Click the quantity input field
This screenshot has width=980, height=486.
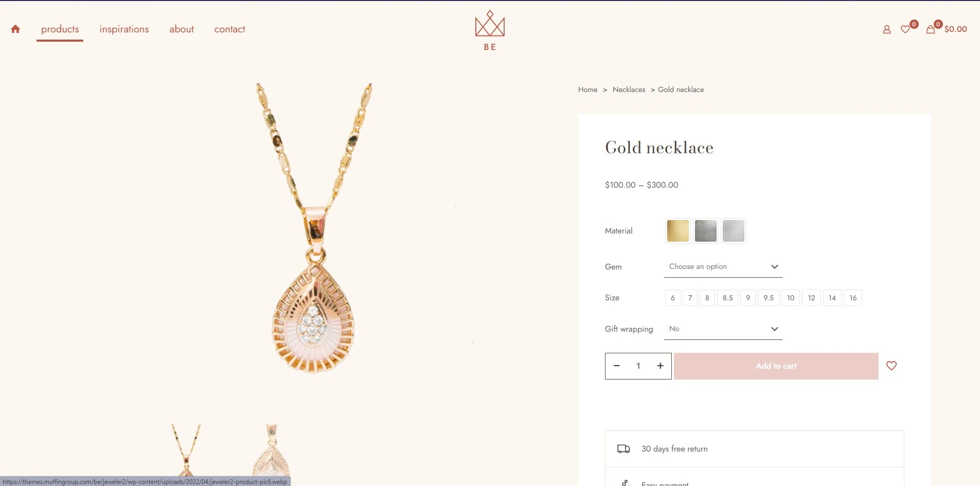[638, 366]
